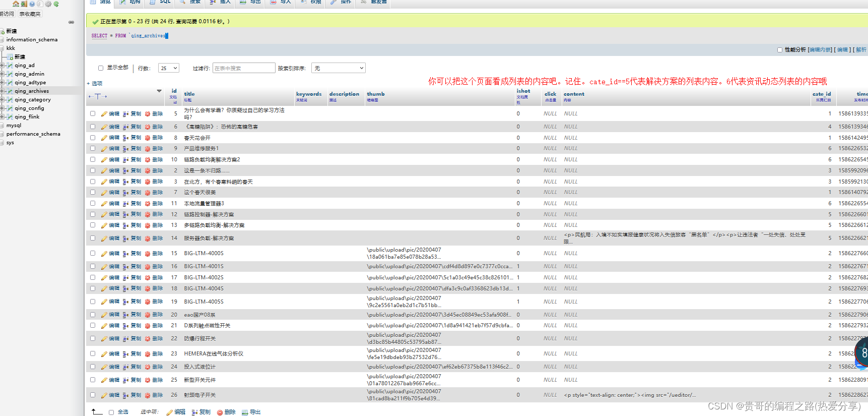Click the bottom 删除 delete icon for selected
The width and height of the screenshot is (868, 416).
tap(220, 412)
